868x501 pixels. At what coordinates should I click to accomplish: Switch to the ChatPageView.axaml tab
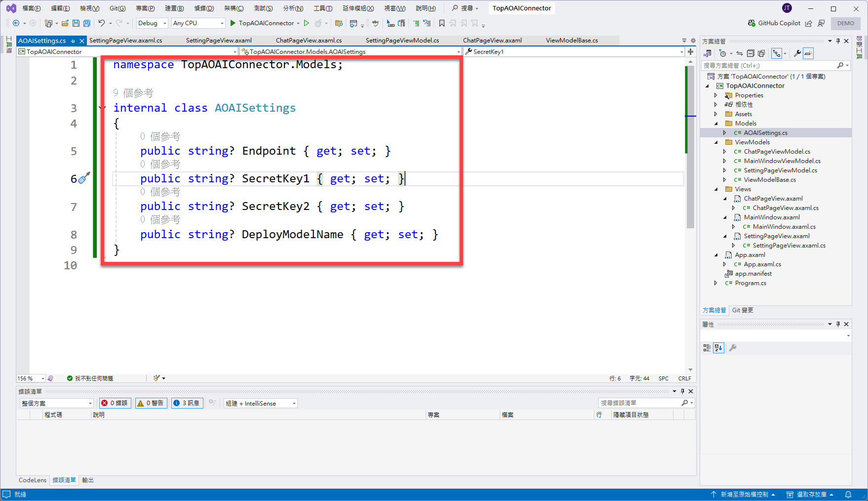(492, 41)
